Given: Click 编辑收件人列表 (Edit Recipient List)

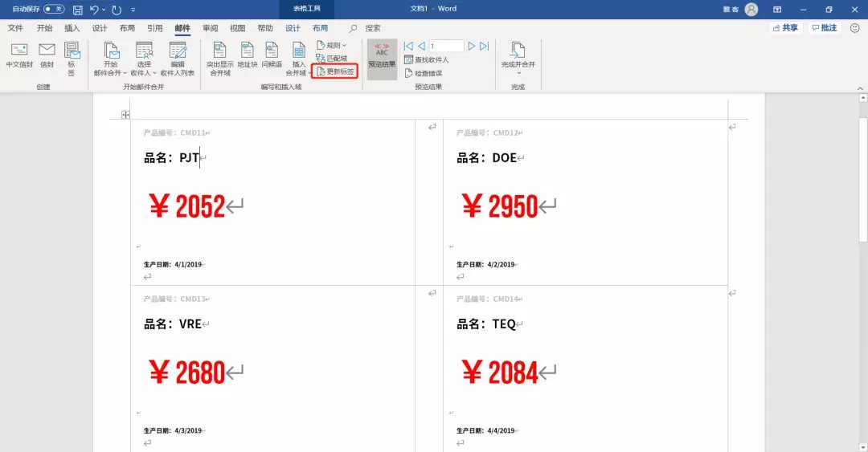Looking at the screenshot, I should tap(178, 59).
